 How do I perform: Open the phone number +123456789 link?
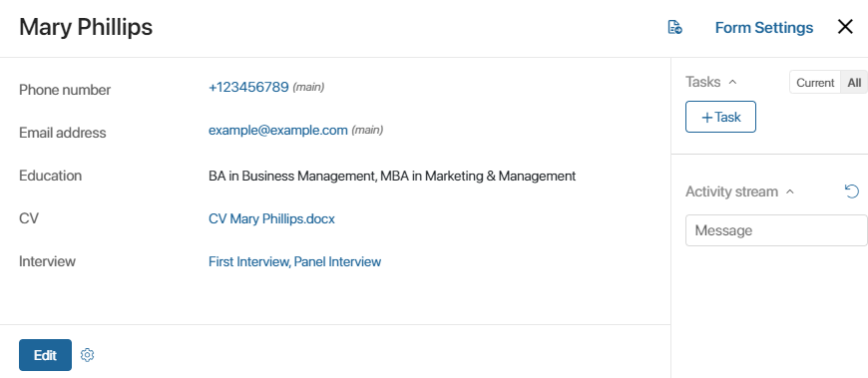pyautogui.click(x=248, y=87)
